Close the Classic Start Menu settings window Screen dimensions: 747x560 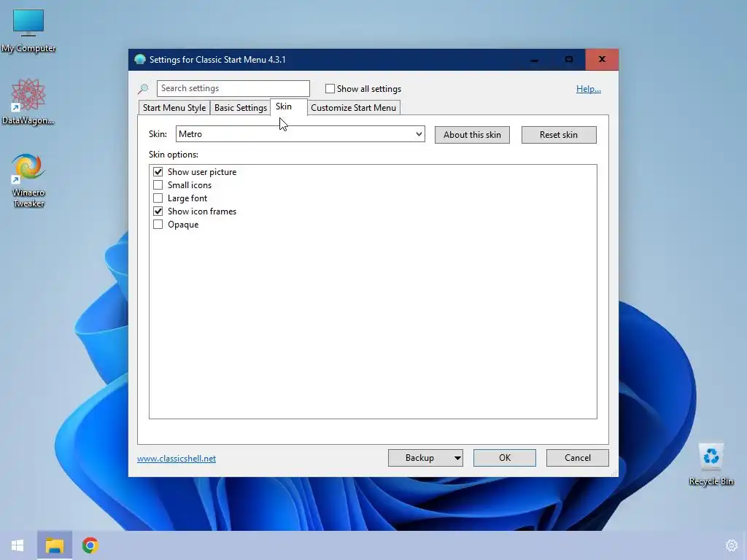[x=602, y=60]
